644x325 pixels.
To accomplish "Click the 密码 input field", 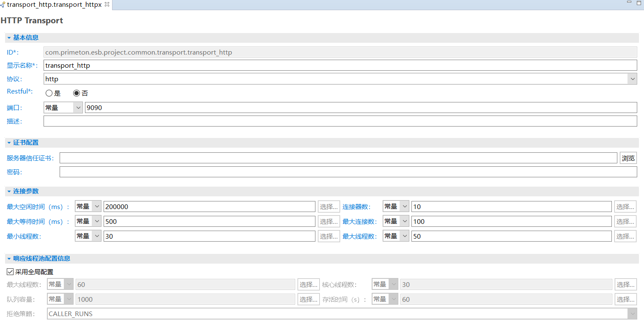I will coord(348,172).
